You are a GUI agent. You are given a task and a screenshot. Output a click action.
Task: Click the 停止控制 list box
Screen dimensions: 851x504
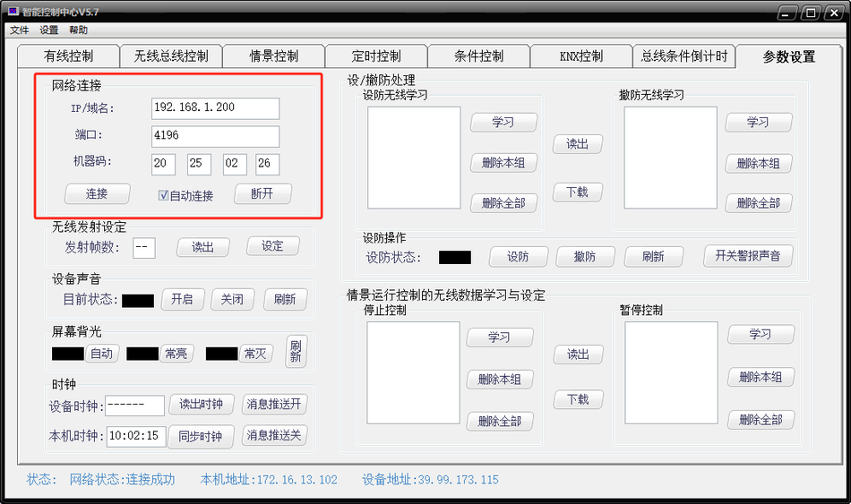coord(413,372)
